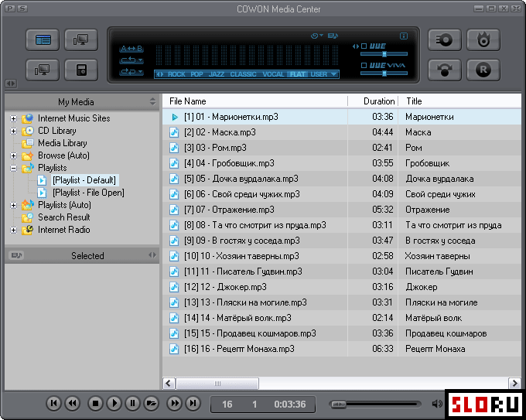Open a file with the folder button
This screenshot has height=420, width=526.
(x=151, y=403)
